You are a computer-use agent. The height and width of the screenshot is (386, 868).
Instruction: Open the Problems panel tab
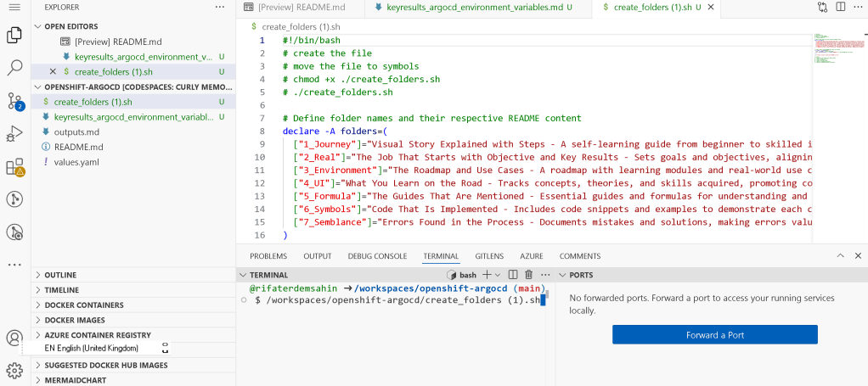(268, 256)
